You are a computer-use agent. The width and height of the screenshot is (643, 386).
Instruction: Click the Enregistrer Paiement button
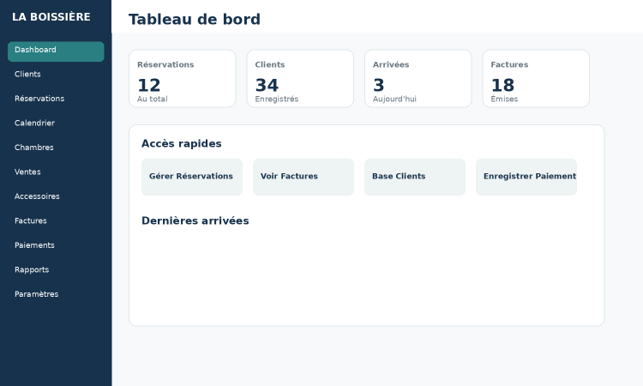526,177
